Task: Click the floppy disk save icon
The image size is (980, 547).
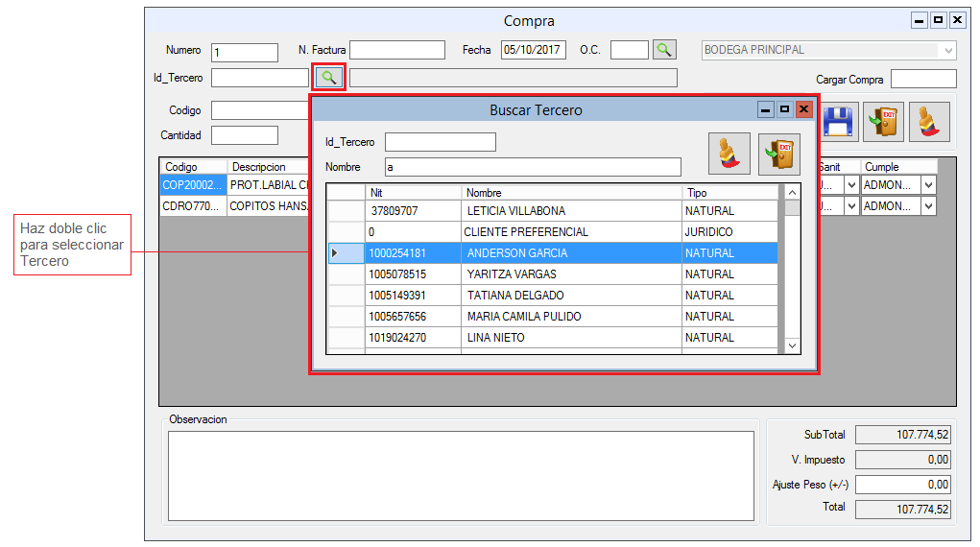Action: 838,122
